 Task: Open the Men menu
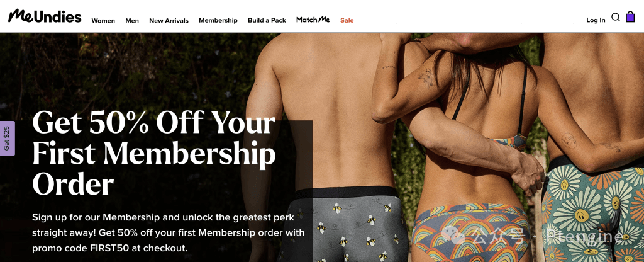click(x=132, y=21)
